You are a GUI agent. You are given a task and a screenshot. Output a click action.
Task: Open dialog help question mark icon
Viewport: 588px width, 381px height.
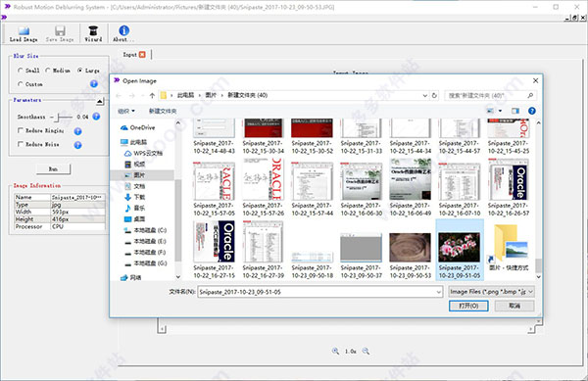tap(532, 111)
